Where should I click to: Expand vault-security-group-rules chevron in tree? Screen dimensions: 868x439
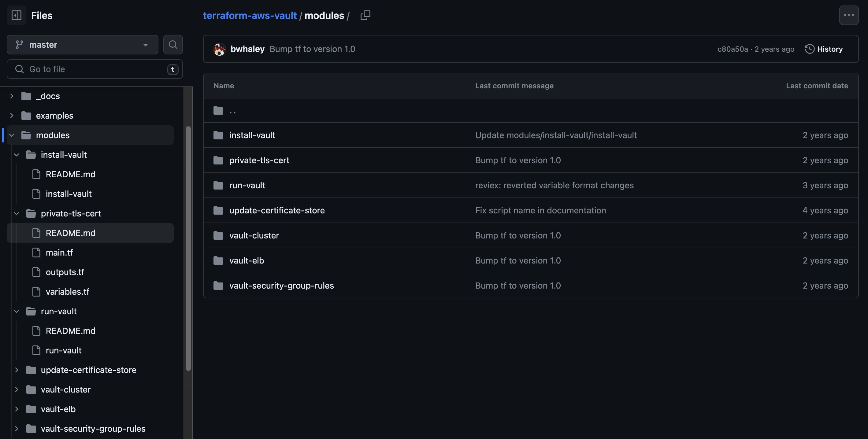coord(17,429)
